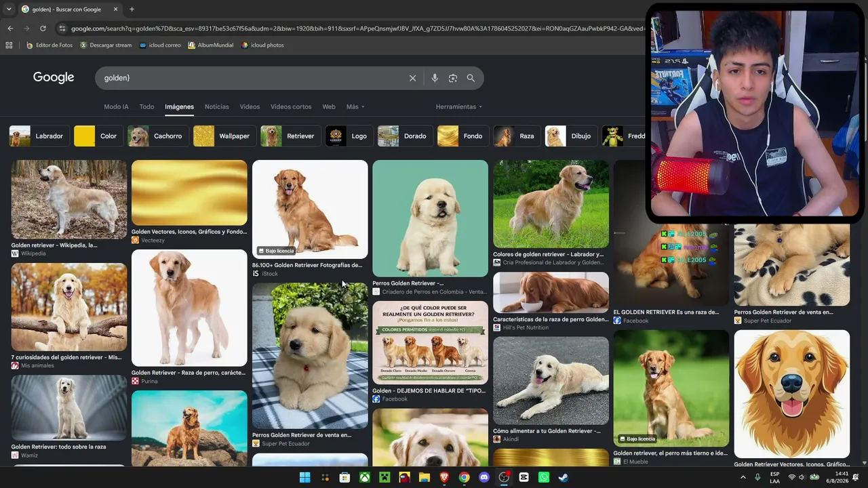Screen dimensions: 868x488
Task: Reload the page with the refresh icon
Action: [x=43, y=28]
